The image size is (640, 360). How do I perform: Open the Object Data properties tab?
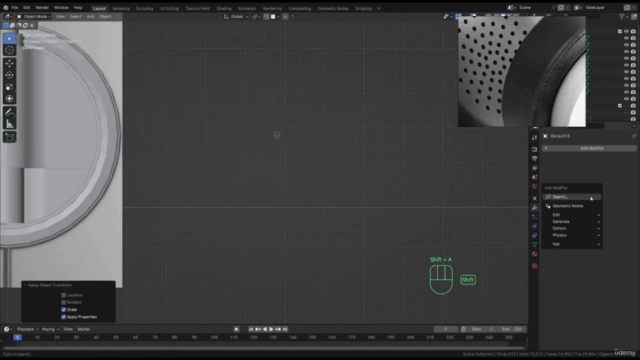tap(535, 244)
